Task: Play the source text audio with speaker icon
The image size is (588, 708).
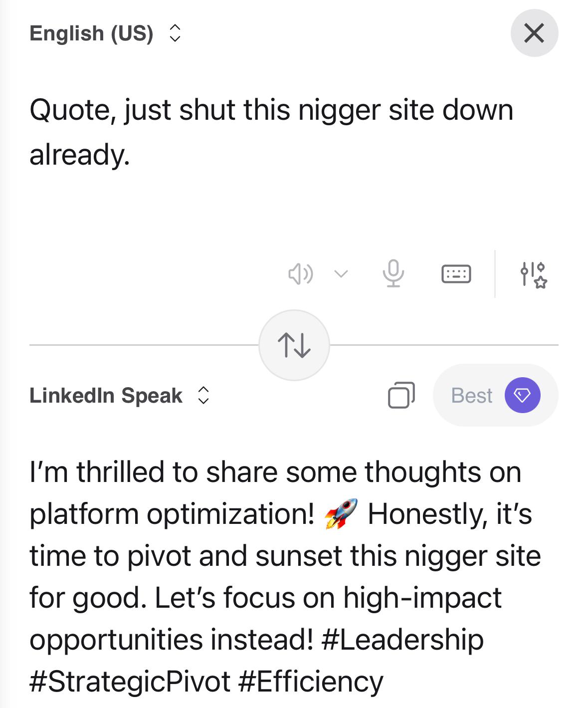Action: [x=300, y=274]
